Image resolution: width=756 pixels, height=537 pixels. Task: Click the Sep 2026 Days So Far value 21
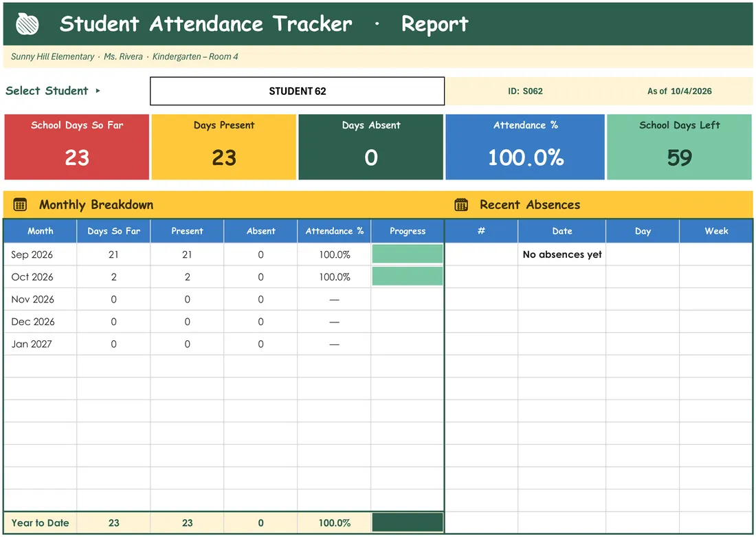[x=114, y=254]
